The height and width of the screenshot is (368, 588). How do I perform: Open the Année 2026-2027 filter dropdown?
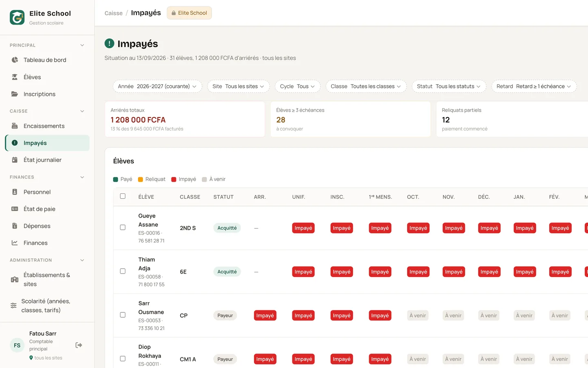[157, 86]
